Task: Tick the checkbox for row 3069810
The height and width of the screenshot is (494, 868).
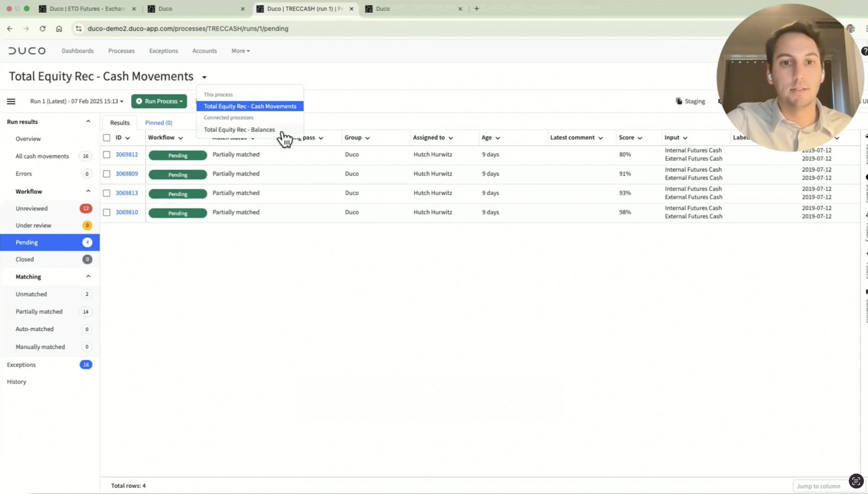Action: [x=106, y=212]
